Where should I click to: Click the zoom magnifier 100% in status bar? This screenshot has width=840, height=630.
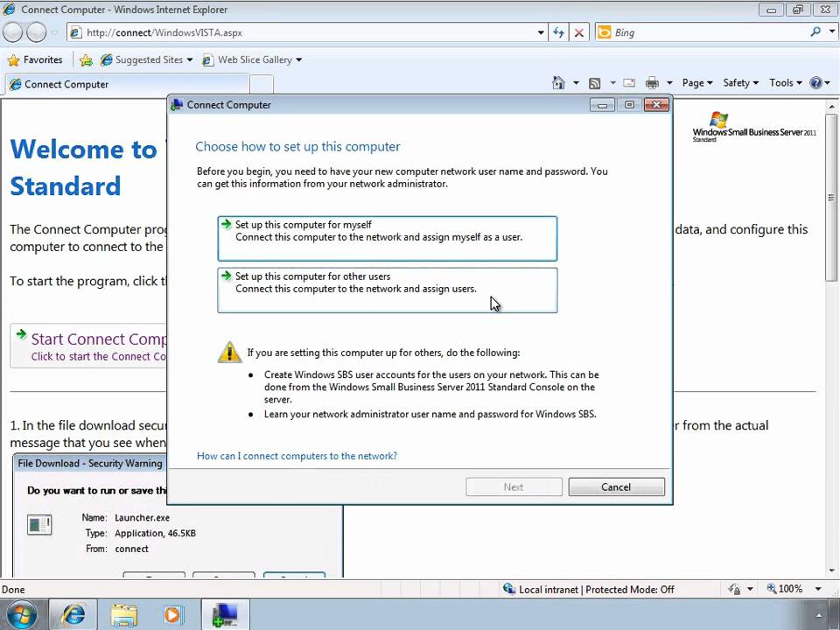click(x=785, y=589)
